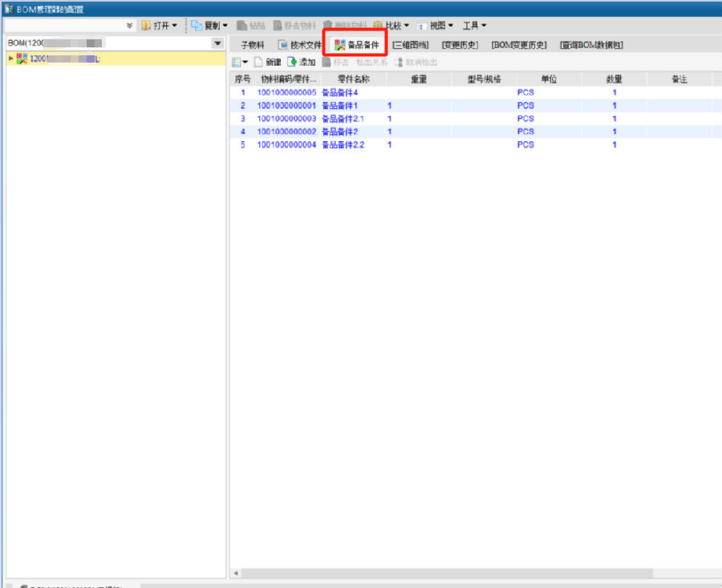Open the 视图 toolbar dropdown

pos(436,26)
